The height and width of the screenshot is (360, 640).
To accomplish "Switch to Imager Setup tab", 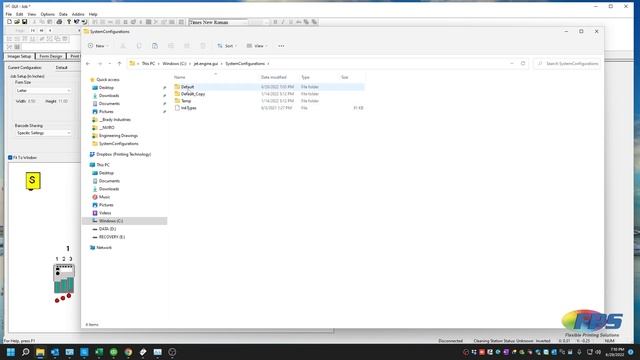I will pos(19,56).
